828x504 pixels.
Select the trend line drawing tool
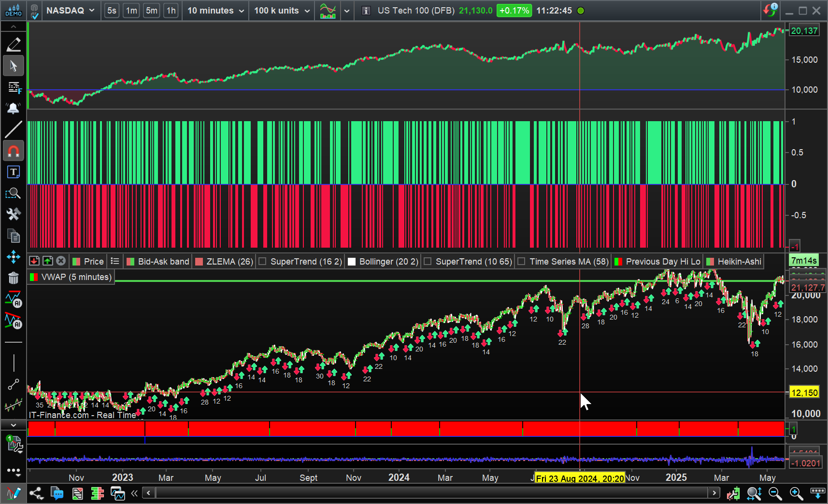tap(14, 129)
